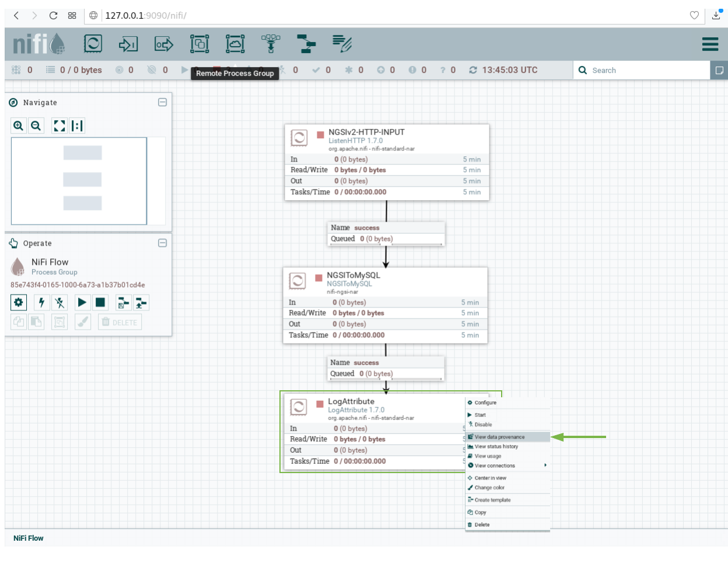
Task: Open the browser tab grid overview icon
Action: click(x=72, y=15)
